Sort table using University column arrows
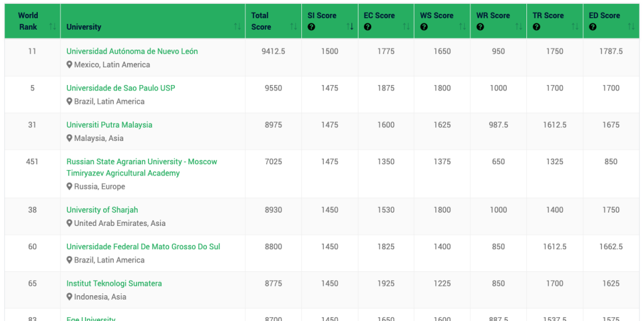 tap(237, 26)
